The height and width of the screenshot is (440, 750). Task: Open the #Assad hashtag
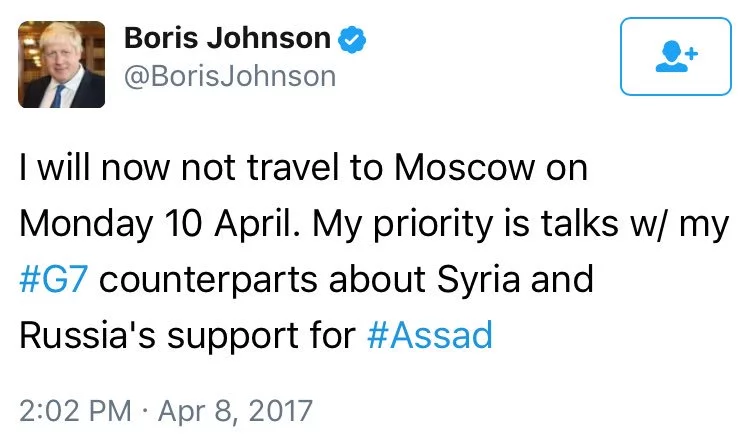(430, 334)
